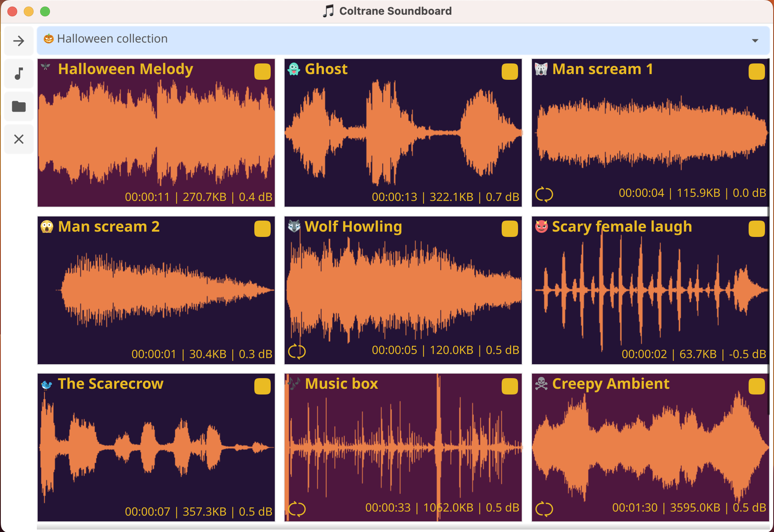Image resolution: width=774 pixels, height=532 pixels.
Task: Click the ghost emoji on Ghost tile
Action: coord(294,69)
